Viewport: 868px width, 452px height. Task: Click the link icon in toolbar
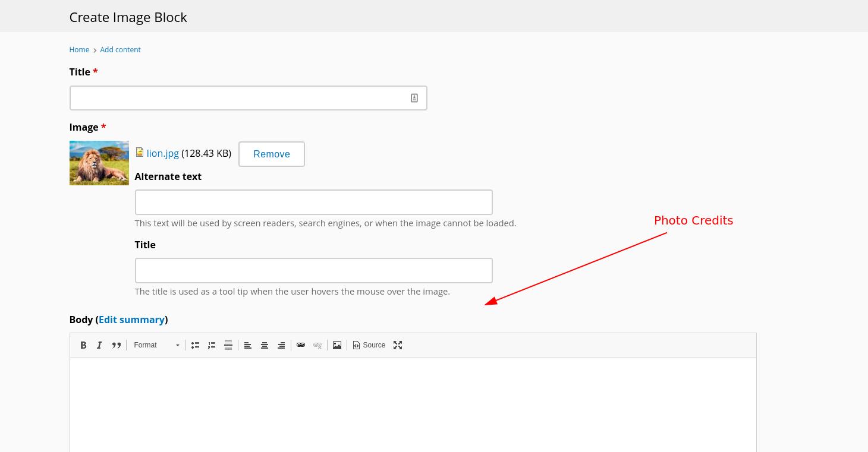(x=301, y=345)
